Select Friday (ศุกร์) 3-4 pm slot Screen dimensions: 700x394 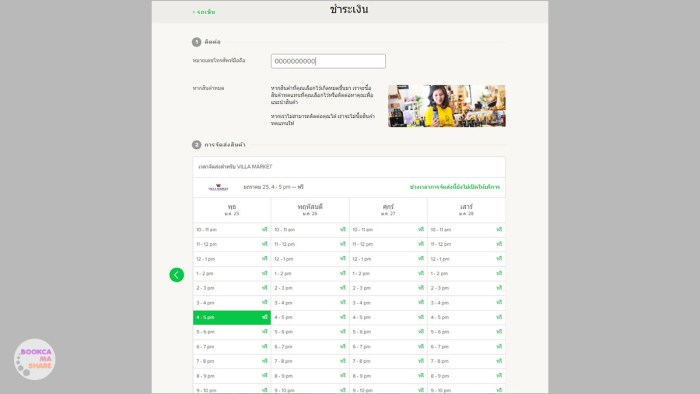[388, 303]
